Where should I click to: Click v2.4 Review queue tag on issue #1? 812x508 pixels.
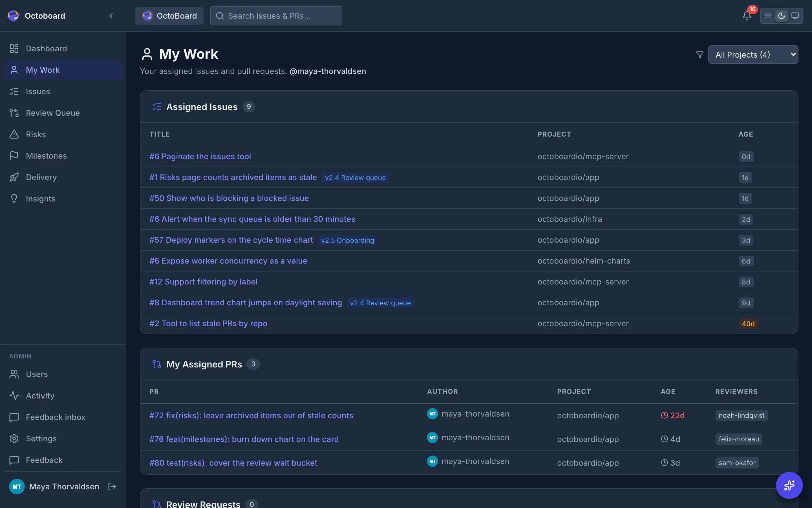(355, 178)
